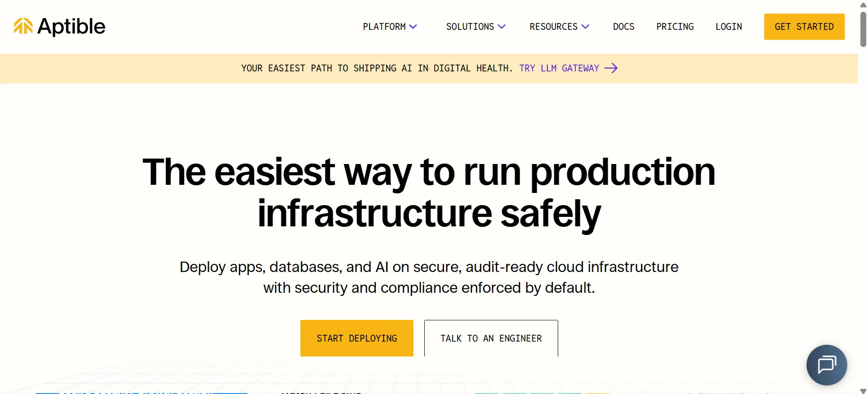Click the scrollbar up arrow
868x394 pixels.
[x=863, y=5]
